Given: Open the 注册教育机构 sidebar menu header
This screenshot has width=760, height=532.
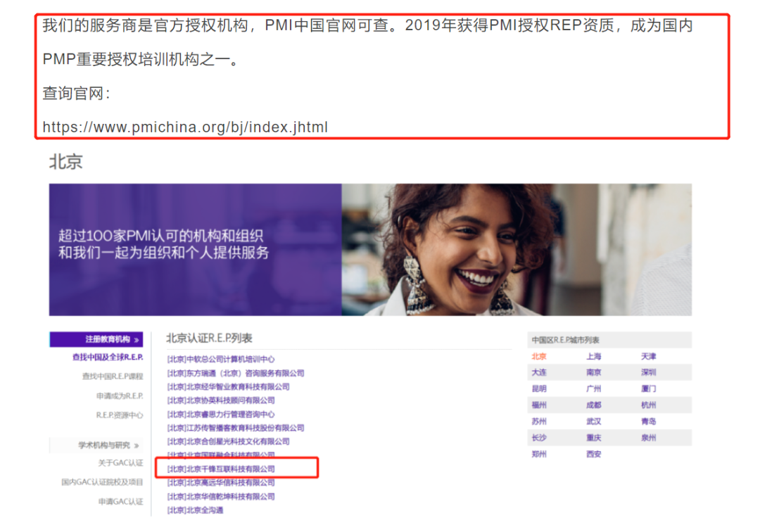Looking at the screenshot, I should [x=96, y=339].
